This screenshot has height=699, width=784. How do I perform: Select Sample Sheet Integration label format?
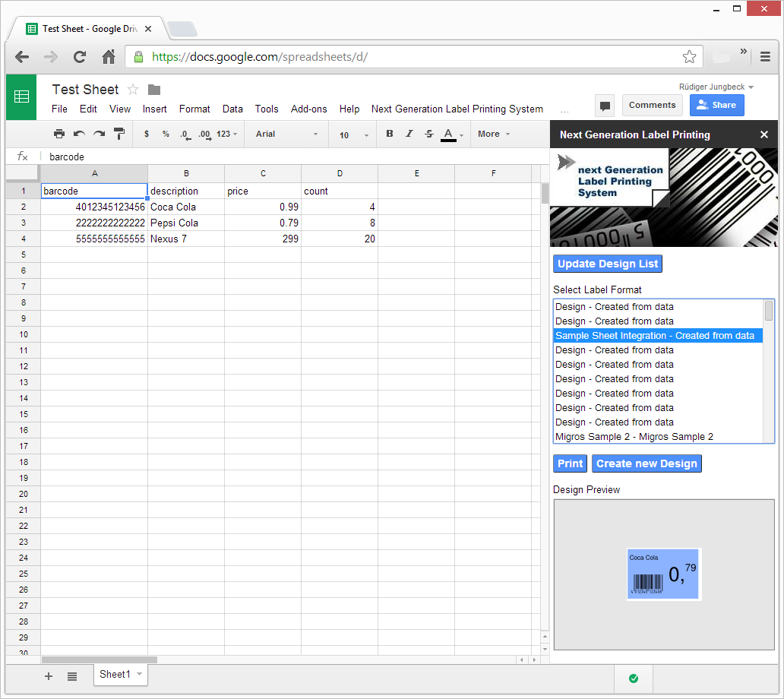coord(658,336)
